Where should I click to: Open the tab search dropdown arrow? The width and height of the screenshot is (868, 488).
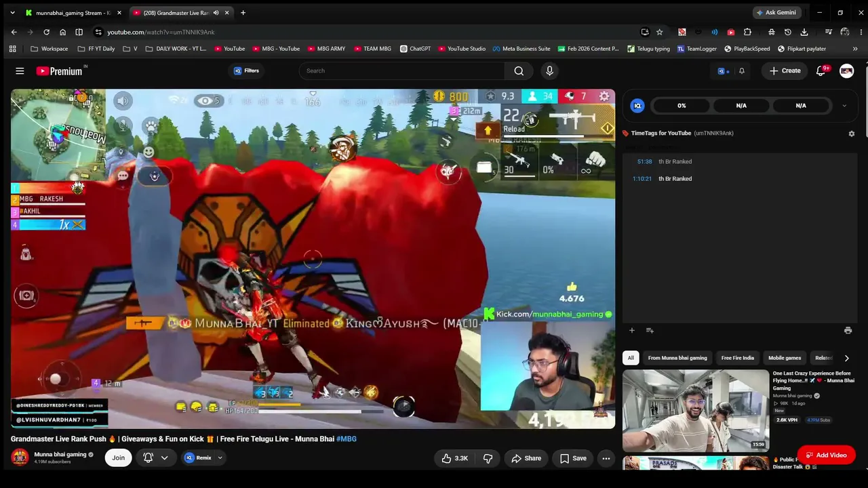pos(12,12)
